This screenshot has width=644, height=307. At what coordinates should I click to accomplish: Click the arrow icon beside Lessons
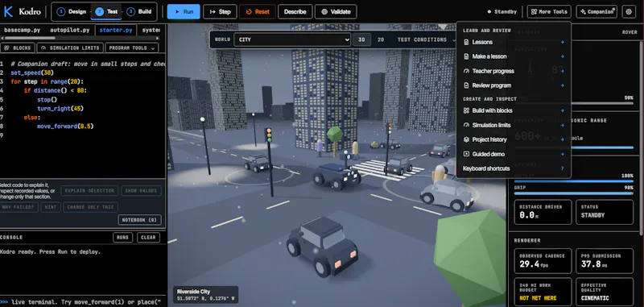562,42
